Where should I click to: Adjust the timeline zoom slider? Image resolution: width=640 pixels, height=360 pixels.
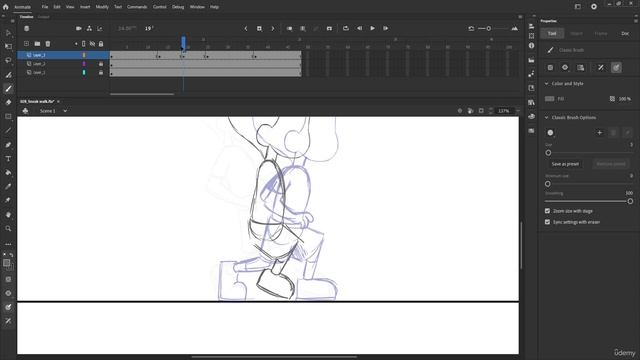pyautogui.click(x=489, y=29)
